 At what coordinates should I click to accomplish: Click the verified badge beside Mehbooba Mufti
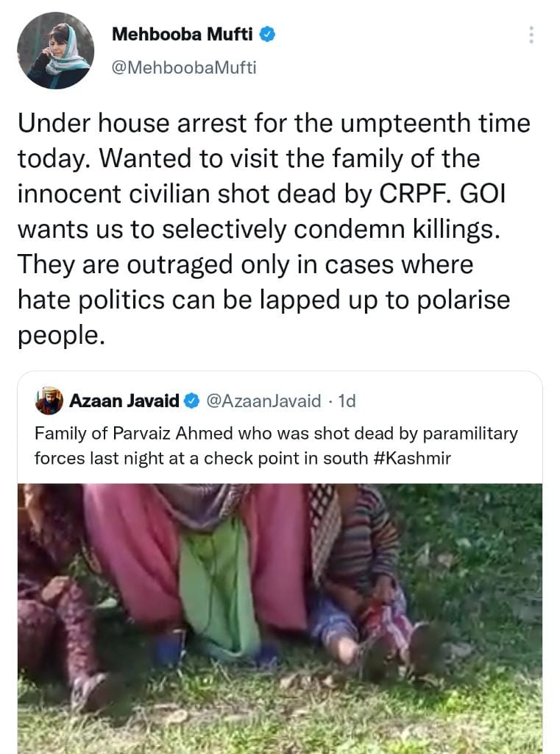[269, 34]
